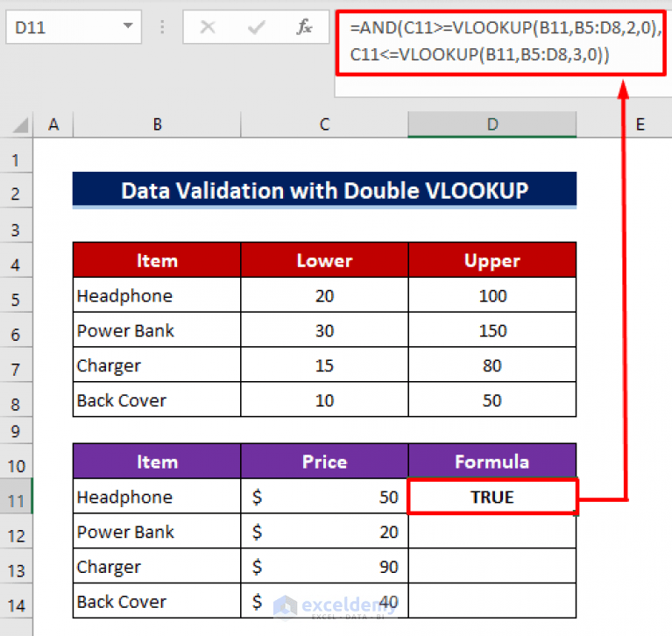Select column D header
Viewport: 672px width, 636px height.
pos(492,124)
